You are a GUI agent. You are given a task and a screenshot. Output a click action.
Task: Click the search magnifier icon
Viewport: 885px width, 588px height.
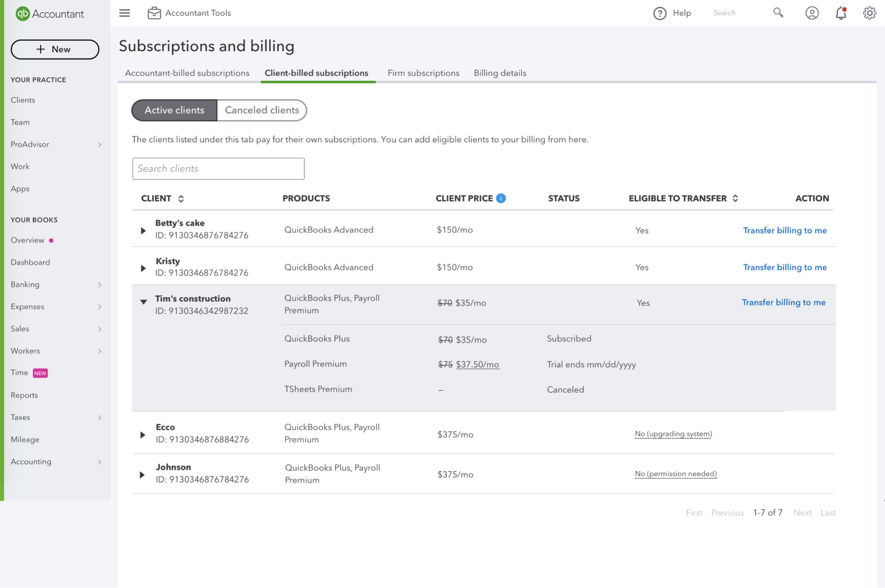tap(778, 13)
